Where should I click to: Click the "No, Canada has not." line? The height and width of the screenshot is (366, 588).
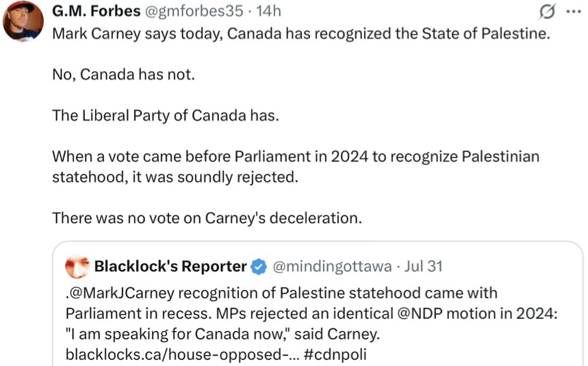click(x=123, y=75)
